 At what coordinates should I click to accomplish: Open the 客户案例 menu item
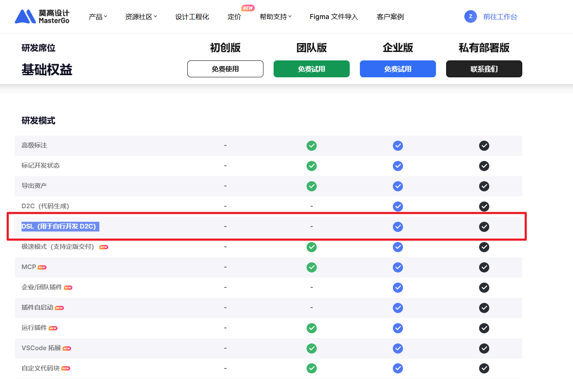pyautogui.click(x=389, y=17)
